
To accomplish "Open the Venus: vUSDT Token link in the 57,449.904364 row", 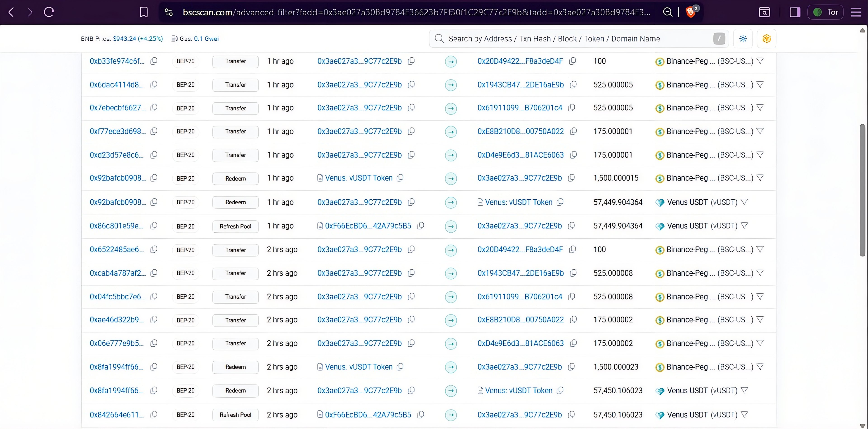I will 519,203.
